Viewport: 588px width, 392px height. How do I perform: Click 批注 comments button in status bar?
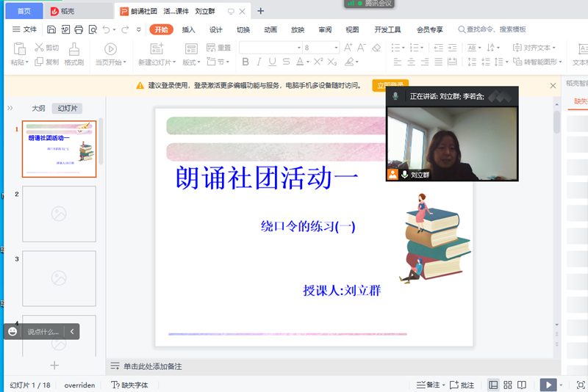tap(462, 385)
